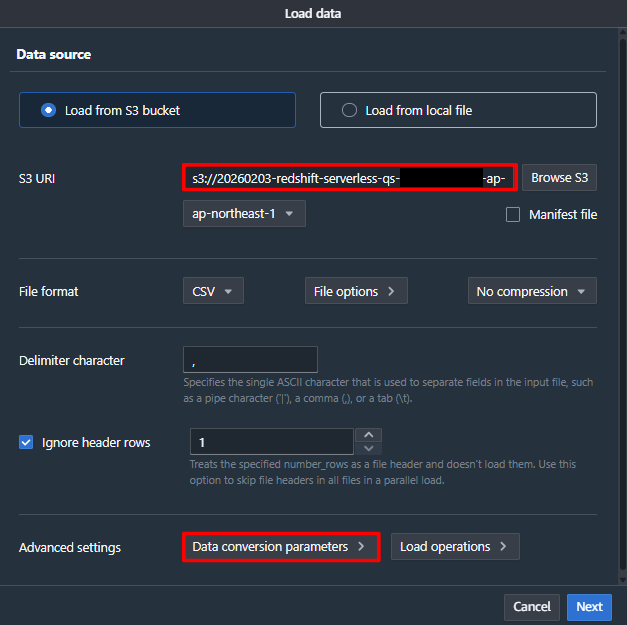627x625 pixels.
Task: Open the CSV file format dropdown
Action: (x=213, y=291)
